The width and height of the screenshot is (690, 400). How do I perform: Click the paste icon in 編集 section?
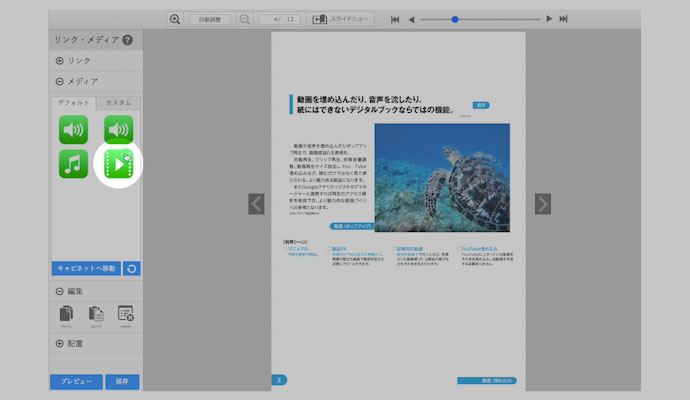pos(96,314)
